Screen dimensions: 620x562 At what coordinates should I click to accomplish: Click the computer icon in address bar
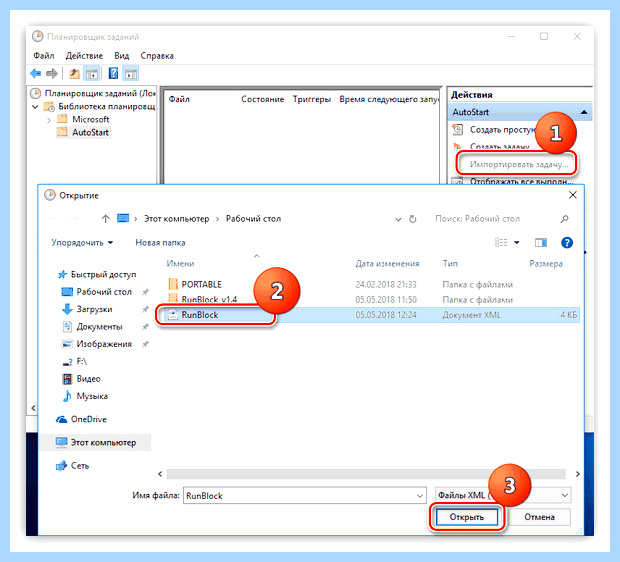pos(123,218)
